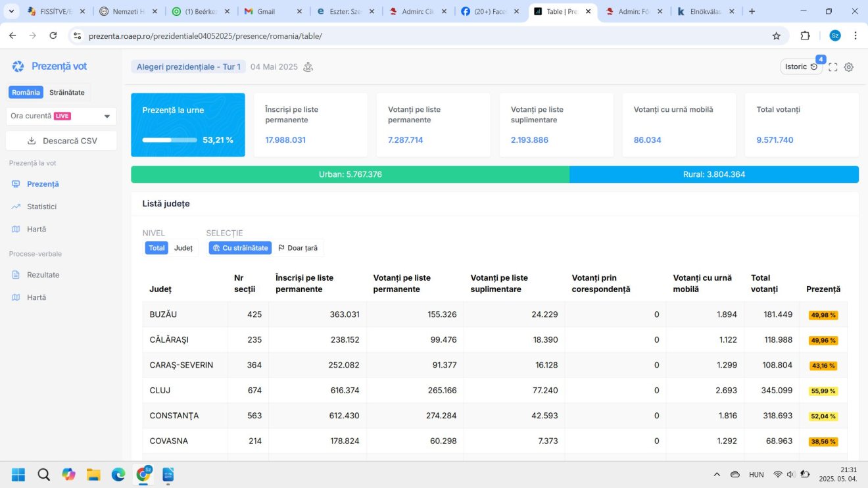Screen dimensions: 868x488
Task: Open a new browser tab with plus
Action: coord(752,11)
